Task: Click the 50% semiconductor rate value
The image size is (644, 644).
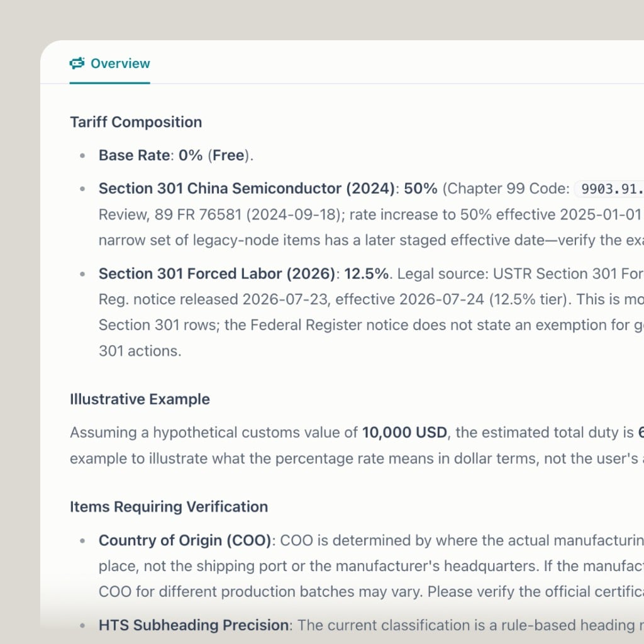Action: coord(421,189)
